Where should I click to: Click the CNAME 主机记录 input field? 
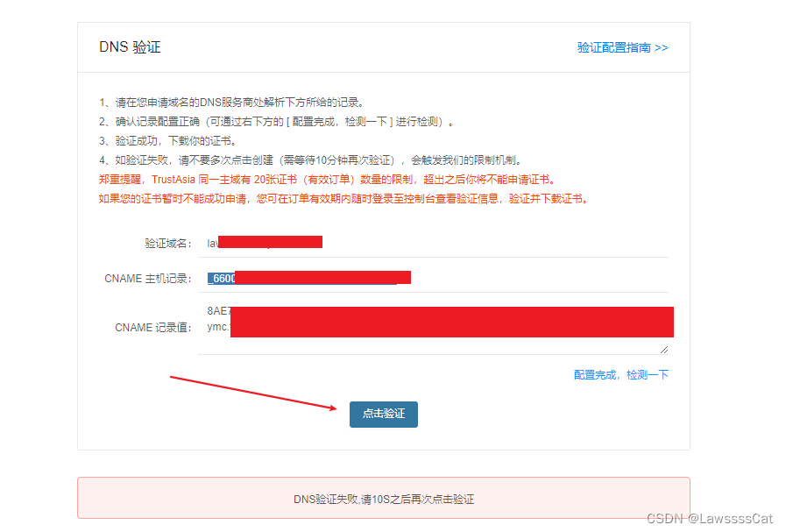coord(433,279)
